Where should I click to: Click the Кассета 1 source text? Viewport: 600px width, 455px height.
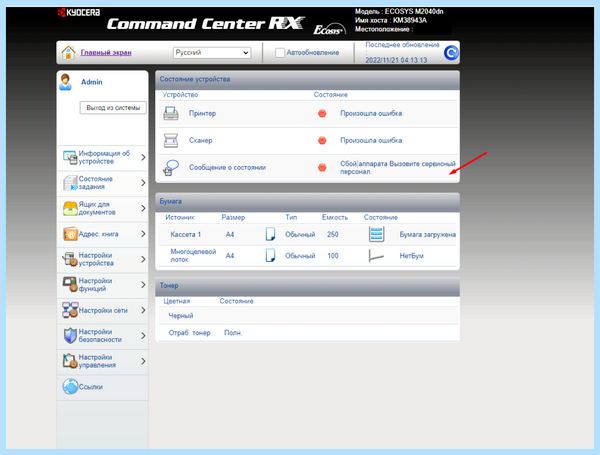click(186, 234)
